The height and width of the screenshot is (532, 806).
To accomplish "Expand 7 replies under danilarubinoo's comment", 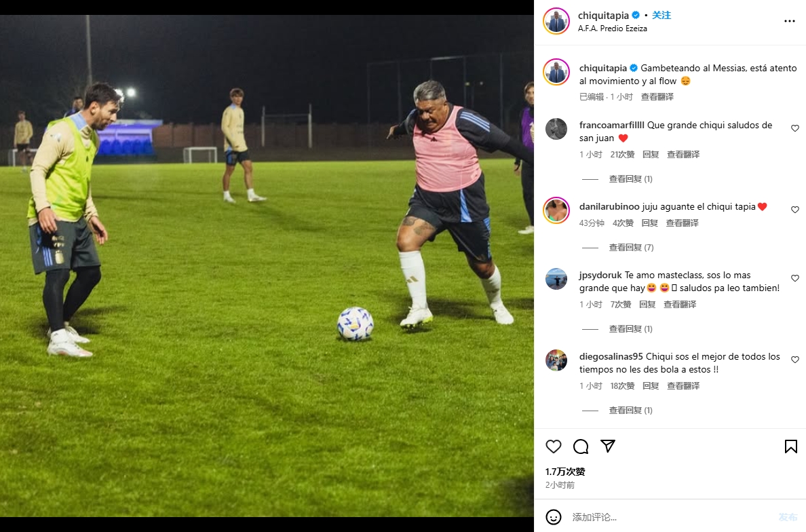I will tap(630, 248).
